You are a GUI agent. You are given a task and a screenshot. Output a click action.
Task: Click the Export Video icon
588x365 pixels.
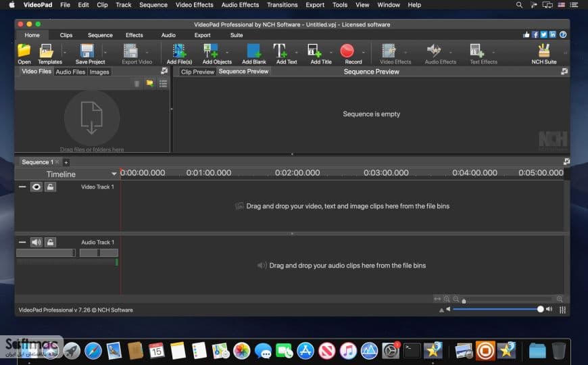pyautogui.click(x=130, y=51)
